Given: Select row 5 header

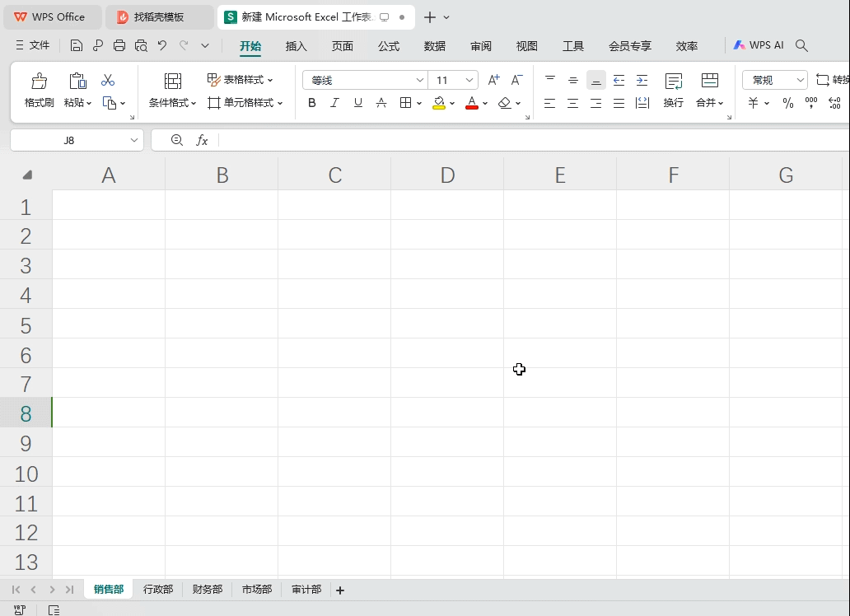Looking at the screenshot, I should pyautogui.click(x=26, y=325).
